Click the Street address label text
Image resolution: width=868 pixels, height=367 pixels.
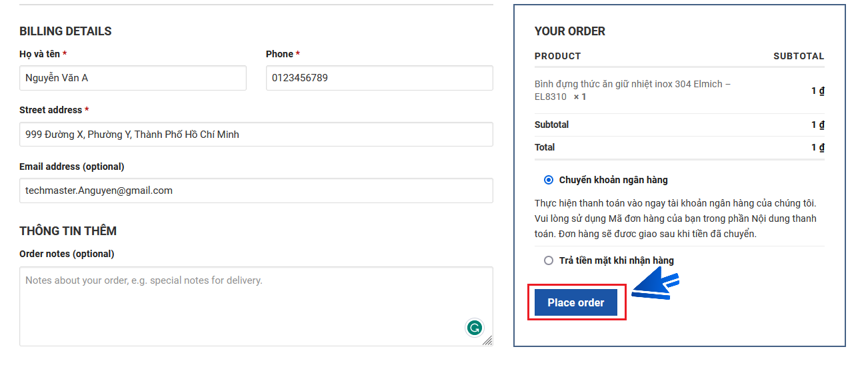tap(51, 110)
